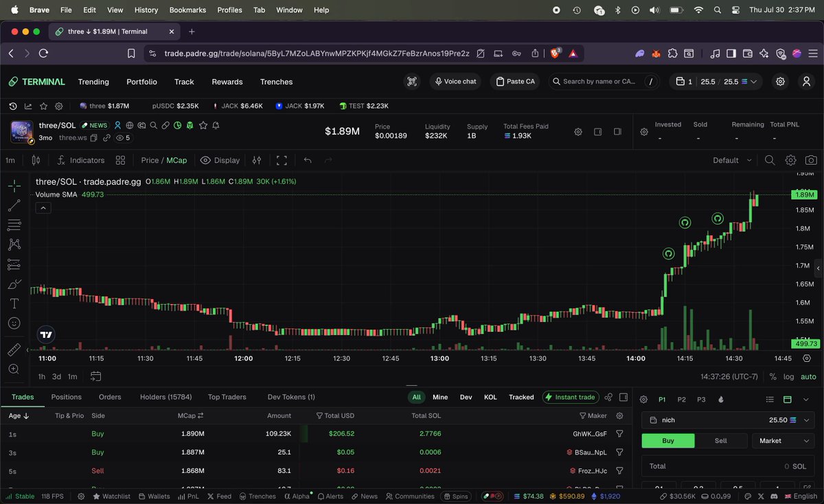Click the Search by name or CA field
This screenshot has height=504, width=824.
click(x=603, y=81)
